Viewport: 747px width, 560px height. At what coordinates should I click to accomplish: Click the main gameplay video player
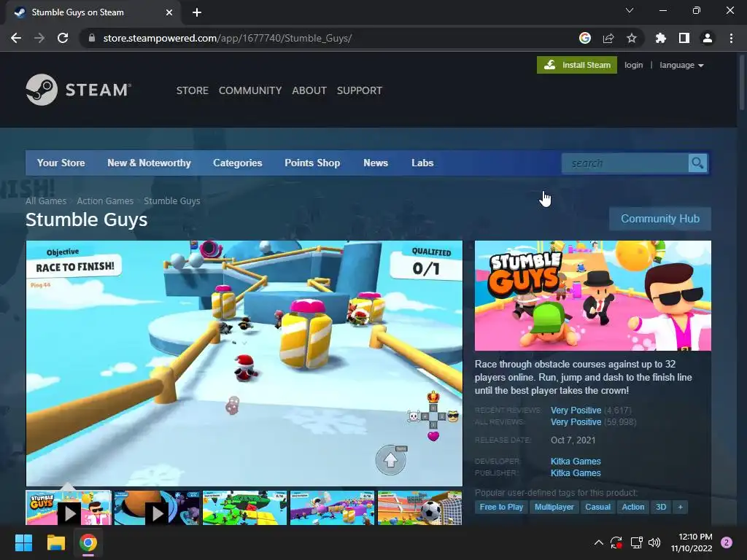(x=244, y=363)
